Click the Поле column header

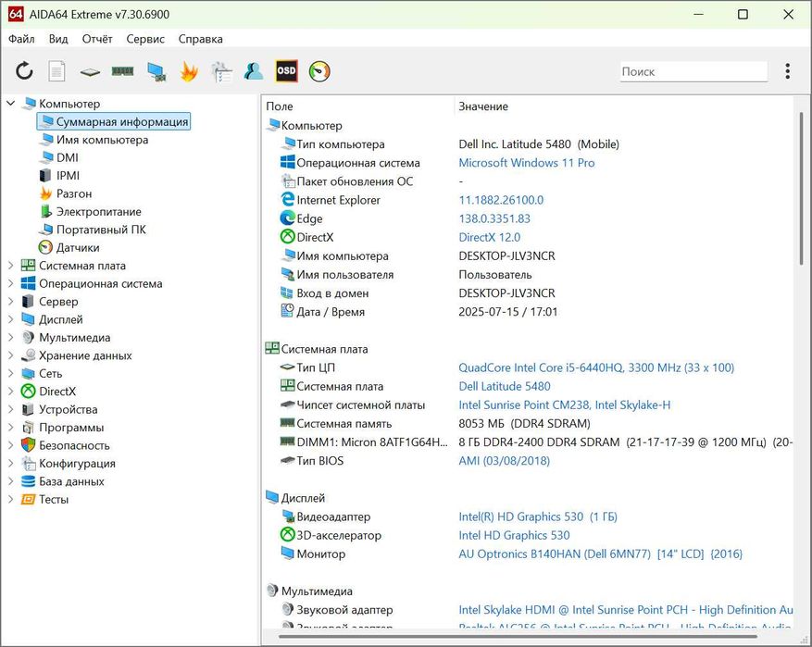click(280, 106)
